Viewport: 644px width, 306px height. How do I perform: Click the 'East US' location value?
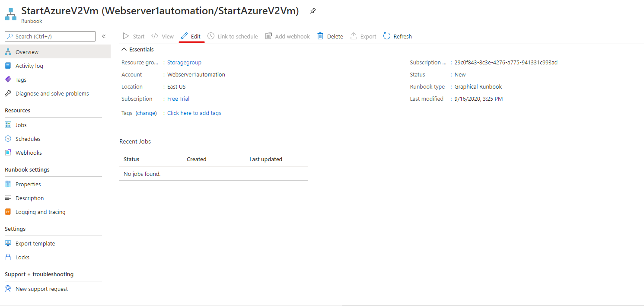(176, 87)
